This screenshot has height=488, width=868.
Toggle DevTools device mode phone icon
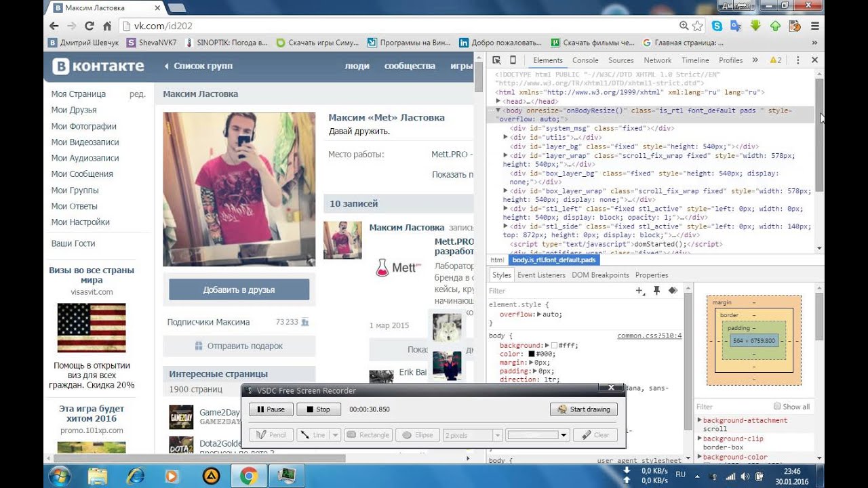coord(513,60)
